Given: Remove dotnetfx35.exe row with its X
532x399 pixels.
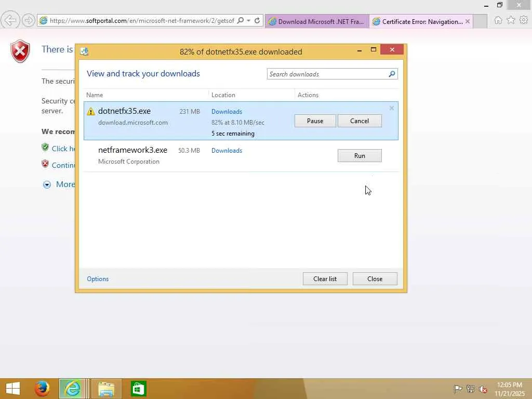Looking at the screenshot, I should coord(392,108).
